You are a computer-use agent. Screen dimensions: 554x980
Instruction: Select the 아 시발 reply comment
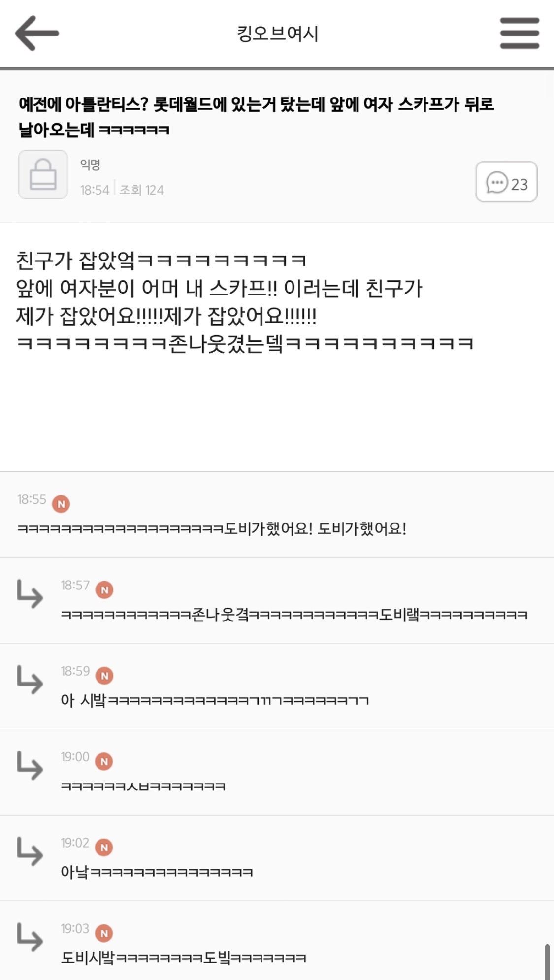tap(214, 700)
